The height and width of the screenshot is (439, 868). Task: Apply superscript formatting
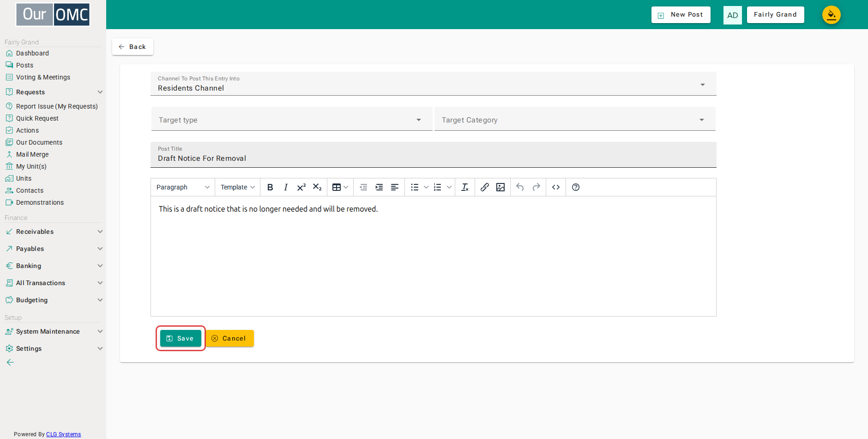pos(301,187)
